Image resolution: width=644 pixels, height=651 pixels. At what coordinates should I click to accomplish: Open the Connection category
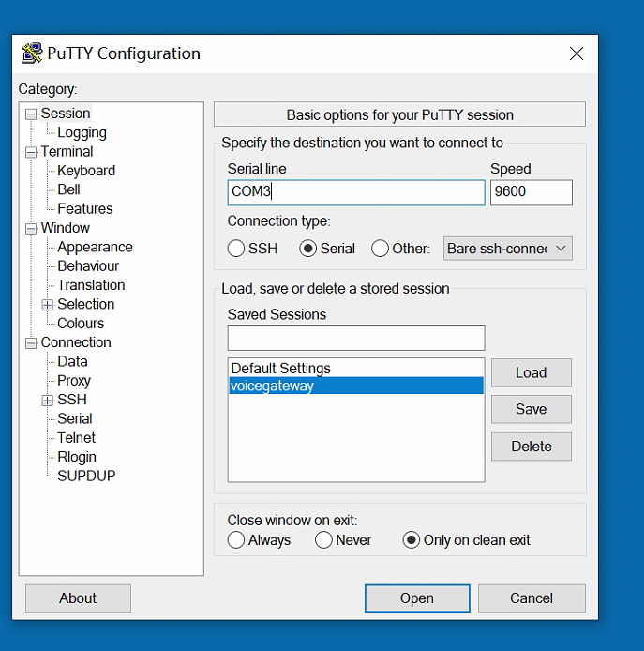(76, 342)
